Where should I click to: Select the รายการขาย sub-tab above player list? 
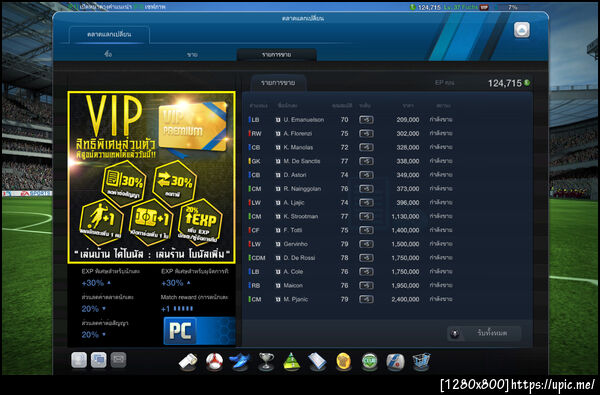click(x=278, y=83)
